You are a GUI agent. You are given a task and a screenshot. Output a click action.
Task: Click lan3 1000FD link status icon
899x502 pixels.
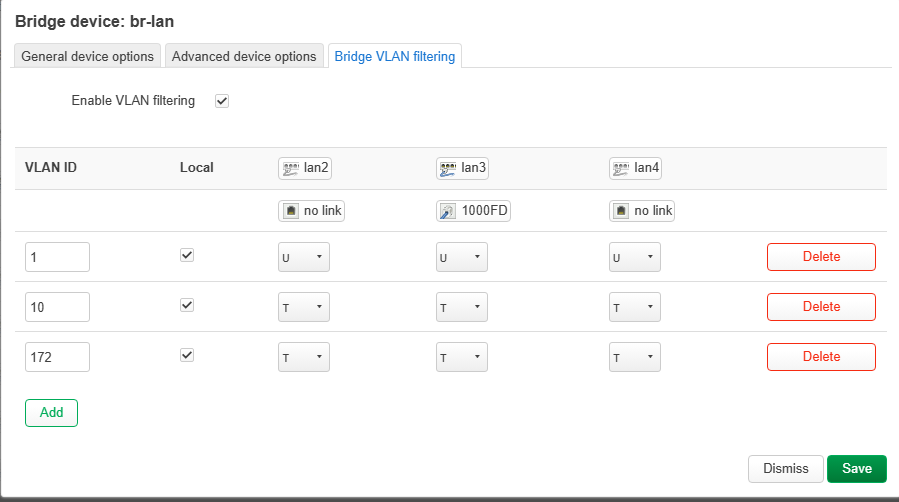(448, 211)
